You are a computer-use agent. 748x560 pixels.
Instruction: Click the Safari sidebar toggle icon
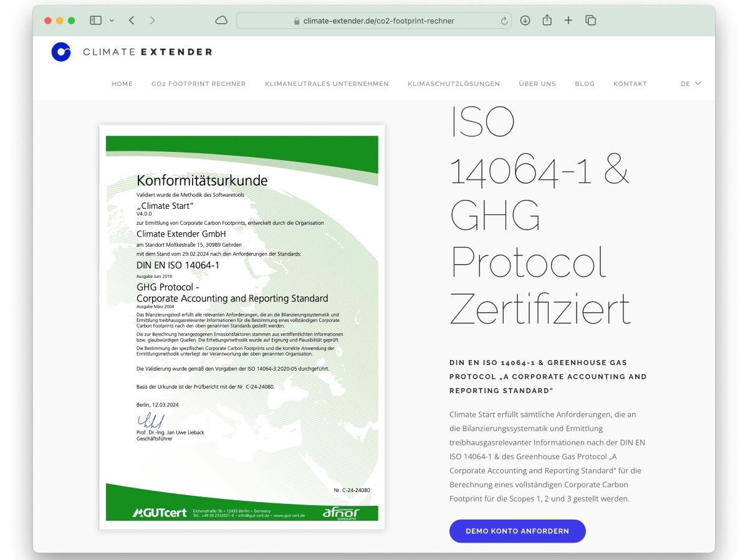click(95, 21)
